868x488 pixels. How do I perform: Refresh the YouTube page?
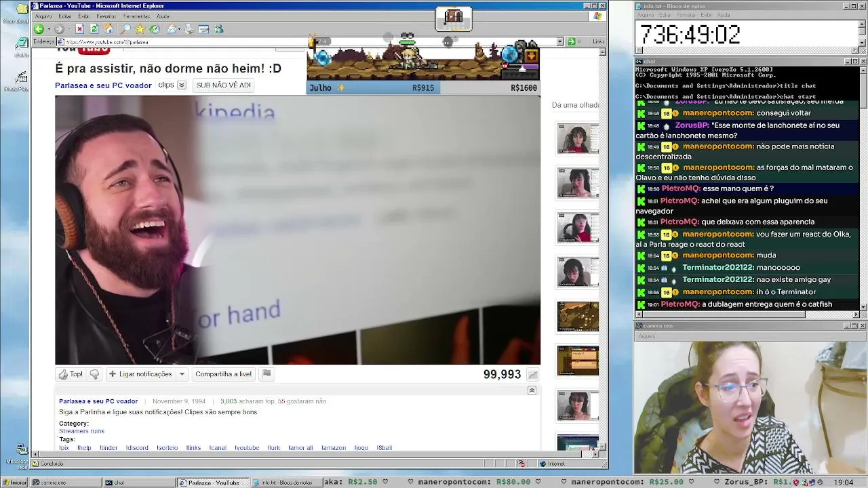pos(94,29)
